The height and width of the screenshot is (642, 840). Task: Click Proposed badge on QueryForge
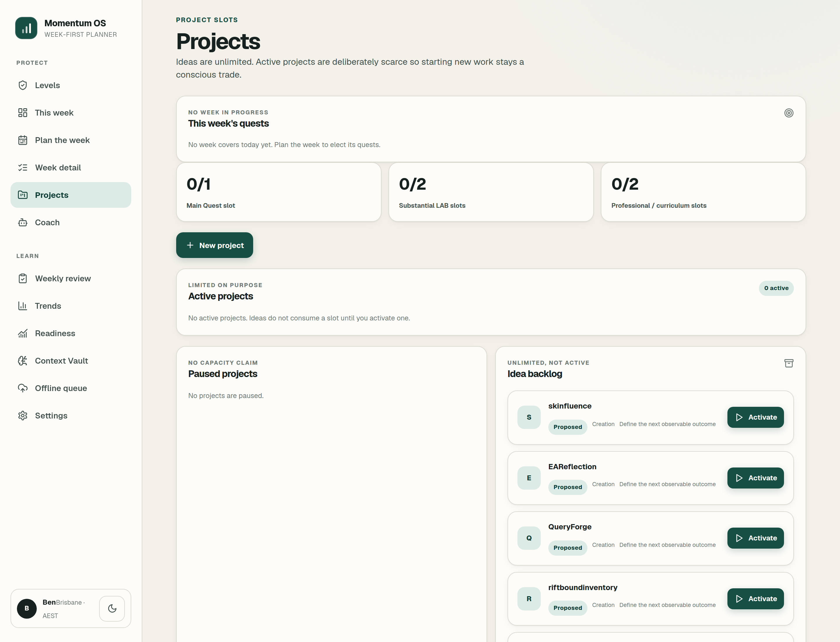[x=568, y=548]
